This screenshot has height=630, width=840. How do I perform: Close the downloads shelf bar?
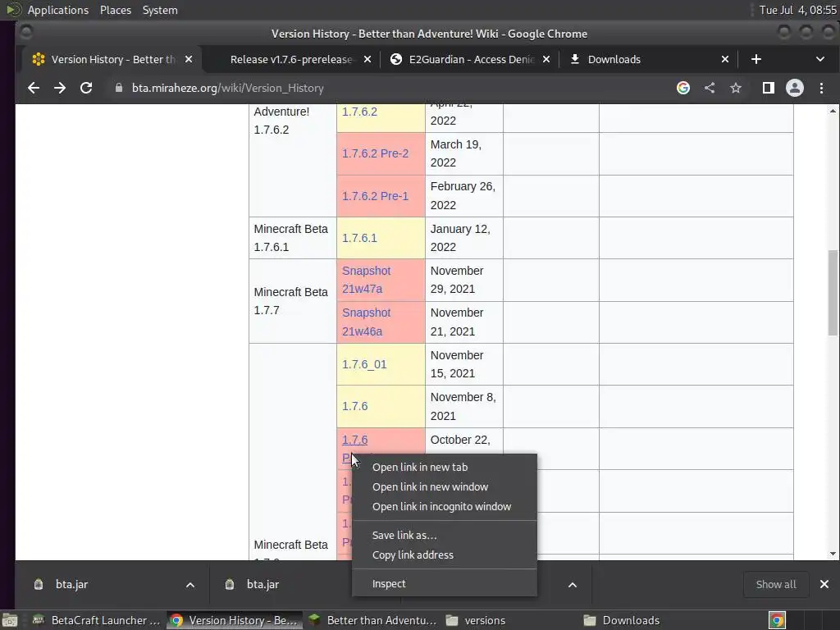[x=824, y=584]
